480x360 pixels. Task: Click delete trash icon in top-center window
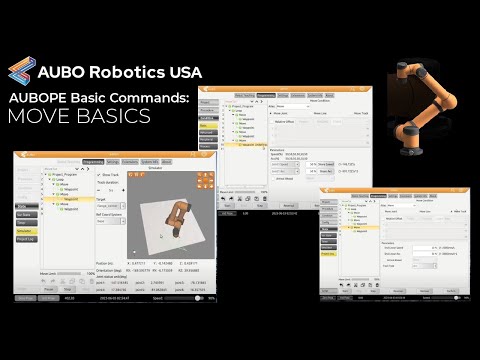265,199
